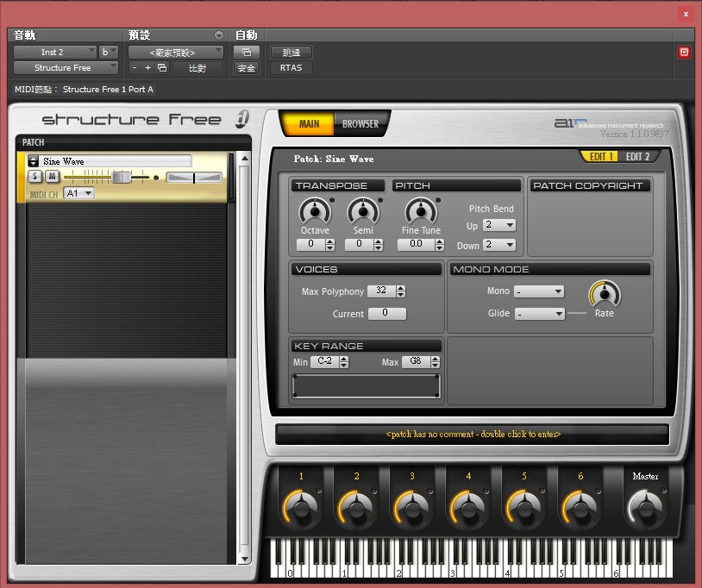Open the Pitch Bend Down dropdown

coord(499,244)
